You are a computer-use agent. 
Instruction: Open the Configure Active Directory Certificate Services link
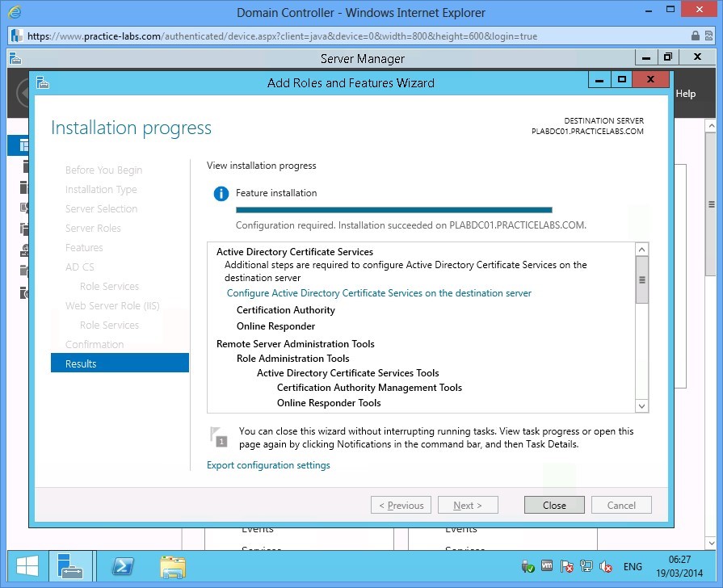tap(379, 293)
